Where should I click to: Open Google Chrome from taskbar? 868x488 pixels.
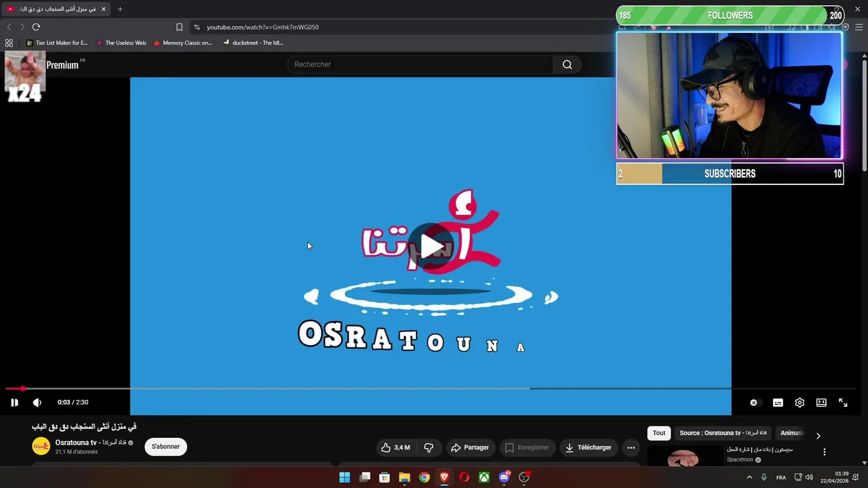425,477
